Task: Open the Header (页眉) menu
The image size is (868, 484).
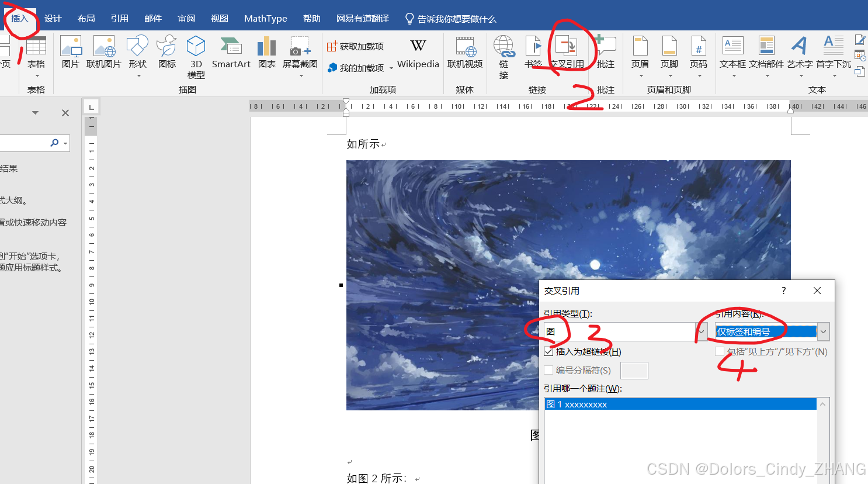Action: (x=640, y=57)
